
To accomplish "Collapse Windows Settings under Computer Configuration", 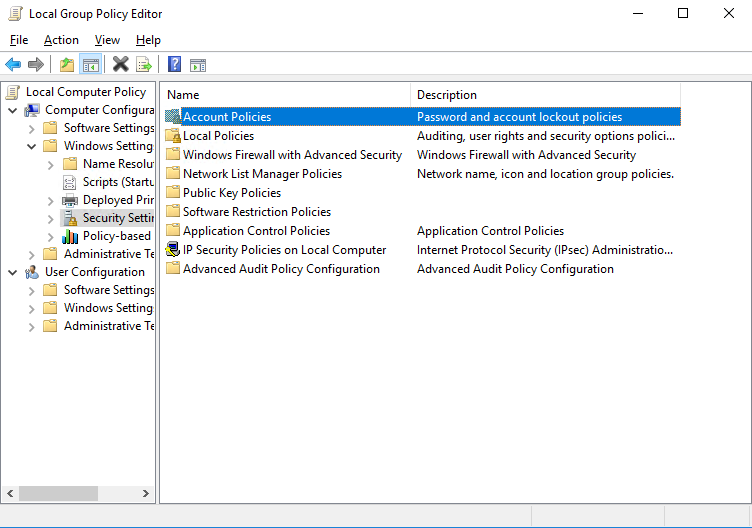I will 32,146.
